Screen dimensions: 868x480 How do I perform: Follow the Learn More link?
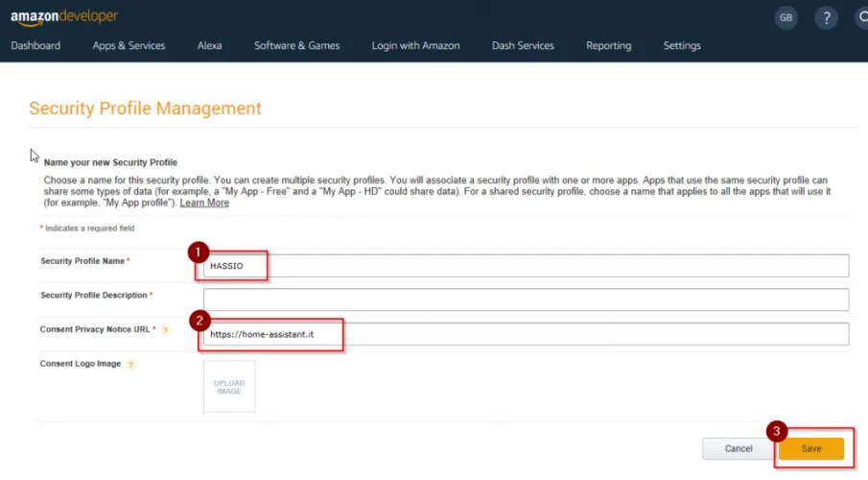click(x=204, y=203)
